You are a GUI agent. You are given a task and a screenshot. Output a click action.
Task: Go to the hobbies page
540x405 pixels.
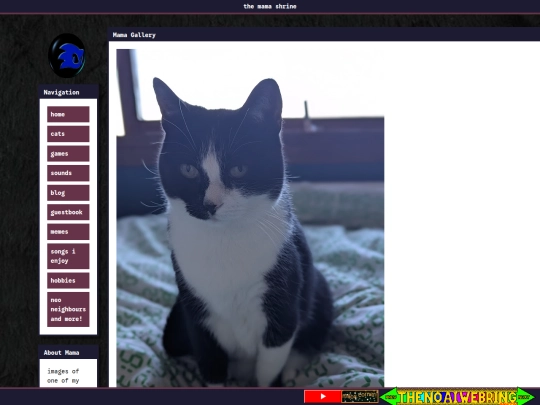click(x=68, y=281)
